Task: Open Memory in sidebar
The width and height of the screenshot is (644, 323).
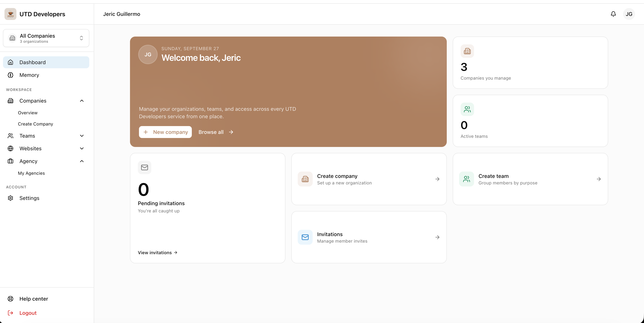Action: [46, 75]
